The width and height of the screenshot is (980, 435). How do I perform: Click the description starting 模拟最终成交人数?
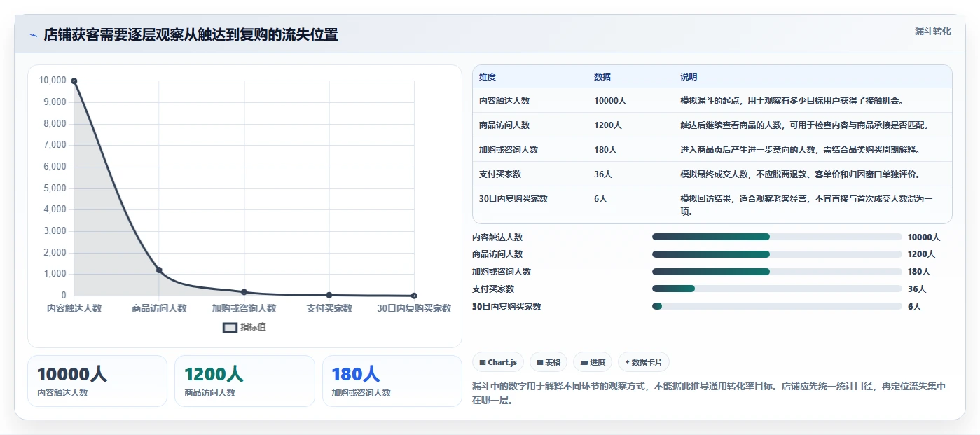[x=801, y=174]
